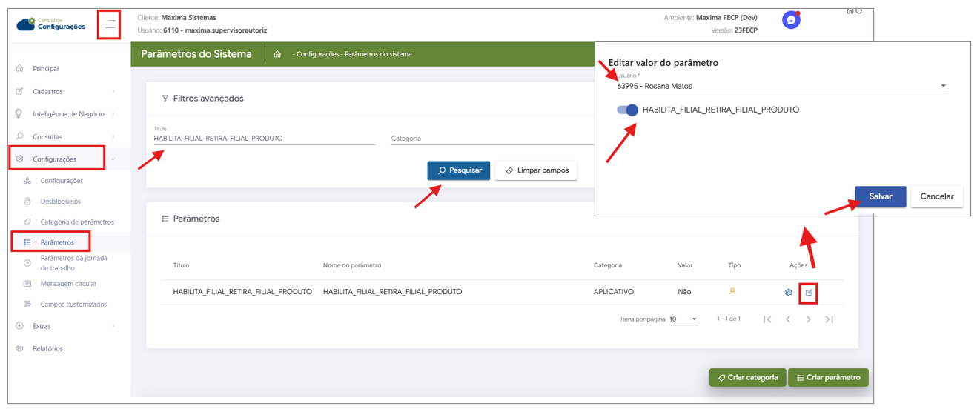The height and width of the screenshot is (409, 980).
Task: Click the house icon next to Principal
Action: 19,69
